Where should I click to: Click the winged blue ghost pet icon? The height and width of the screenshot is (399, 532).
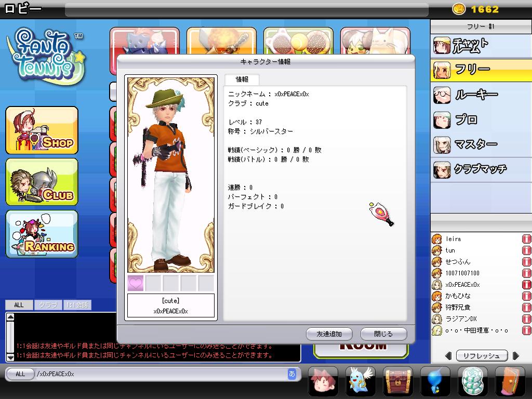pos(360,382)
